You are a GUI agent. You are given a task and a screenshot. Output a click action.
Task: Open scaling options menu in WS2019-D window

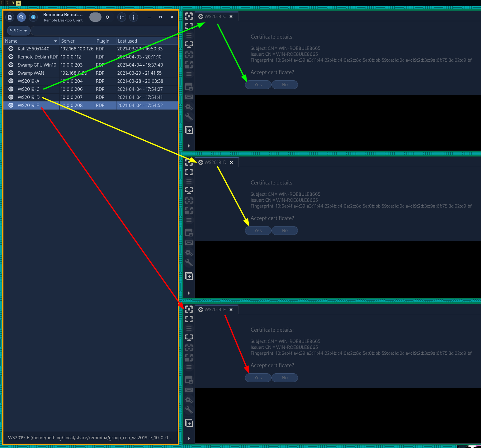(189, 220)
